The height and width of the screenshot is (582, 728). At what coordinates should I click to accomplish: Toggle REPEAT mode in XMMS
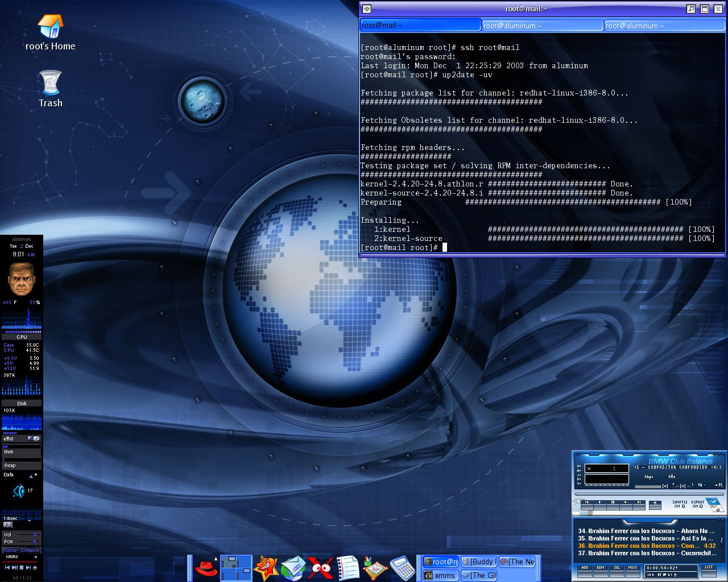click(701, 506)
